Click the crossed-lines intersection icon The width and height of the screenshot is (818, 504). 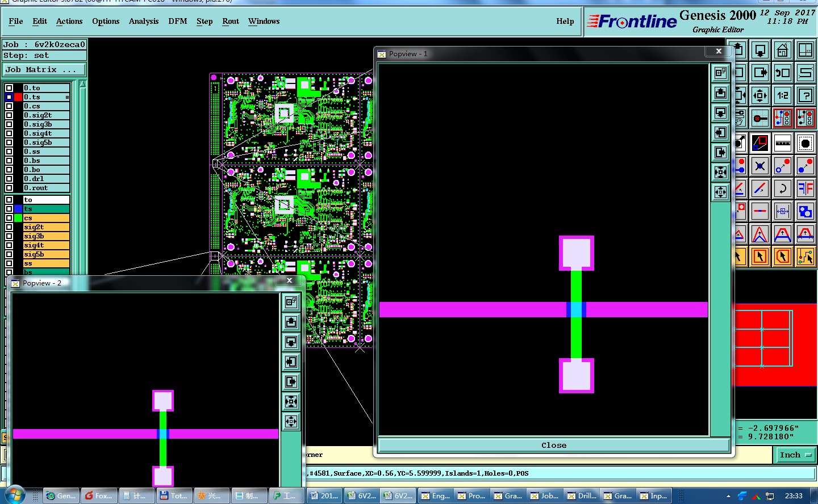pyautogui.click(x=760, y=166)
